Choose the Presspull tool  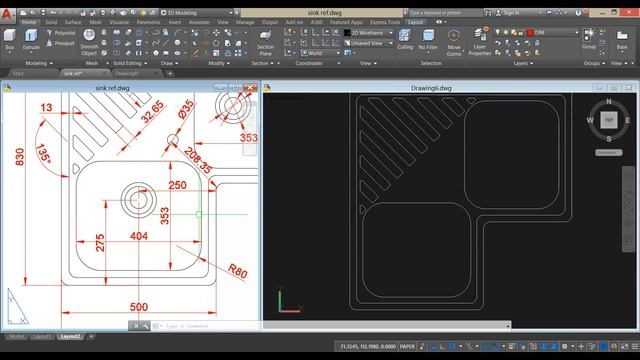61,43
